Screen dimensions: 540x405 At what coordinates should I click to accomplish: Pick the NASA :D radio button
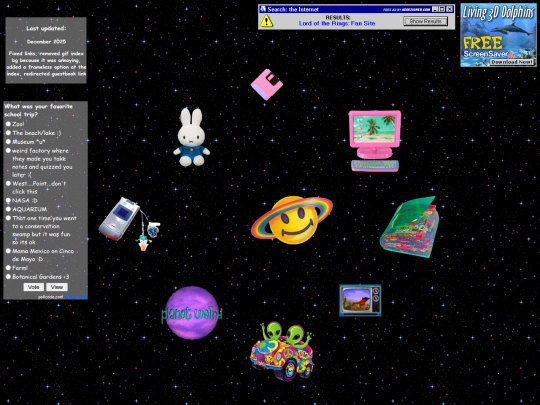(8, 200)
